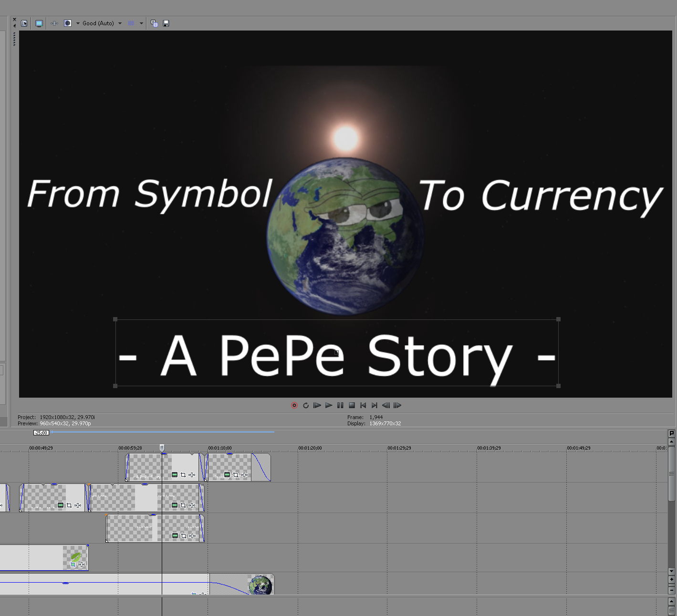Open generated media on top track's second clip
This screenshot has height=616, width=677.
pos(227,475)
